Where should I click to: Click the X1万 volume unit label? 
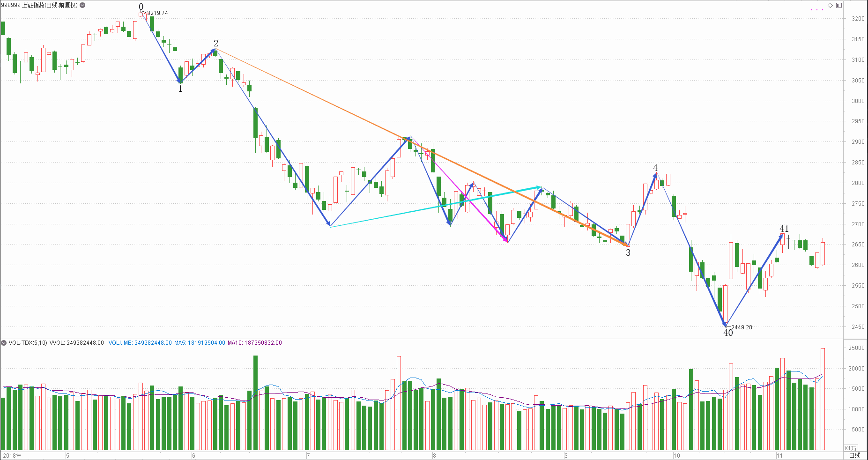tap(851, 448)
